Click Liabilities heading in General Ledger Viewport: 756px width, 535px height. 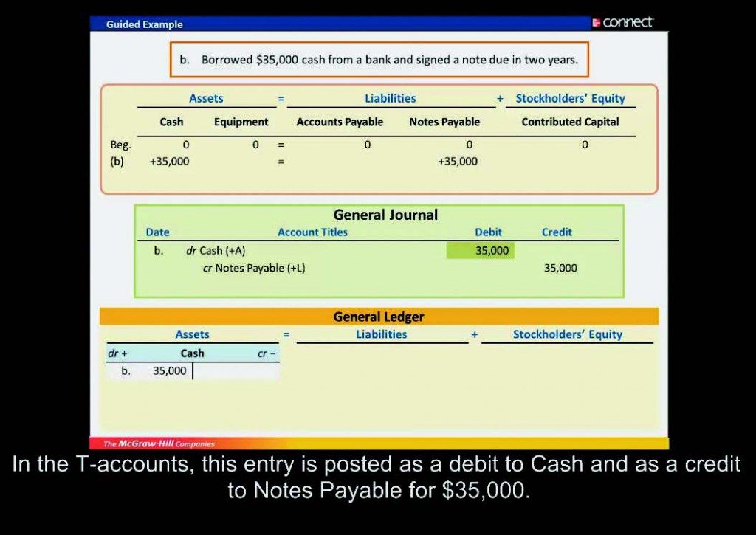pos(382,334)
